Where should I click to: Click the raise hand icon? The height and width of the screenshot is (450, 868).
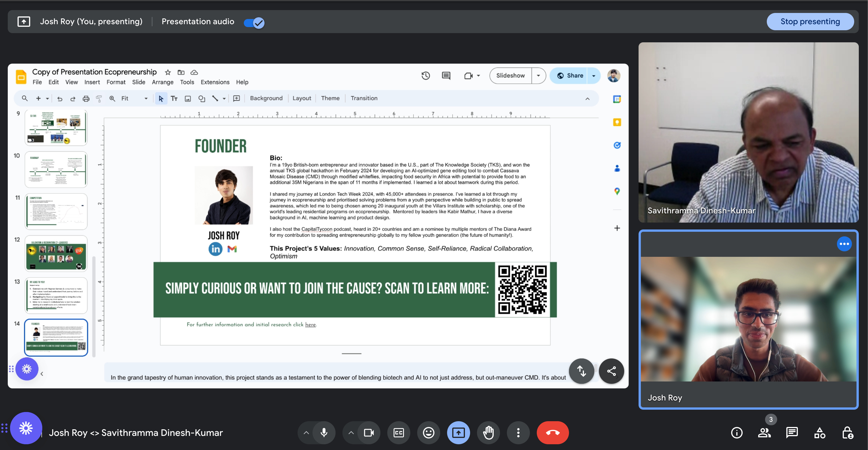[488, 432]
